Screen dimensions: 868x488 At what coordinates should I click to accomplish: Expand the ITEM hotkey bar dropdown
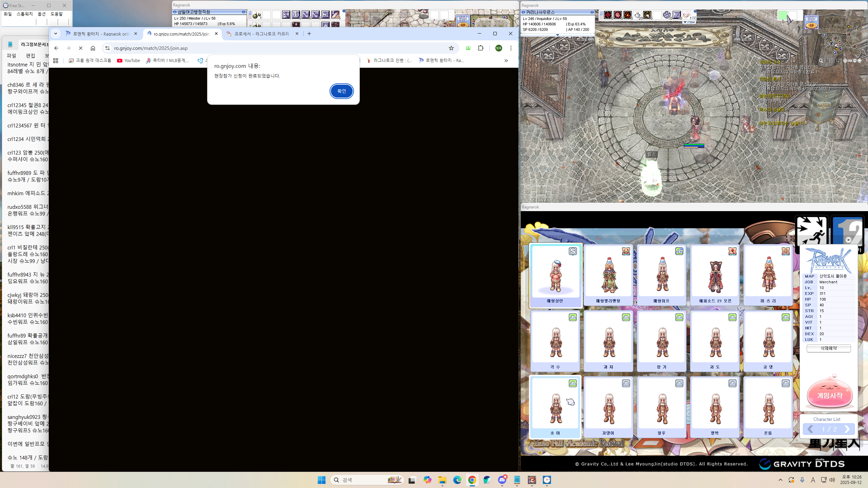689,22
